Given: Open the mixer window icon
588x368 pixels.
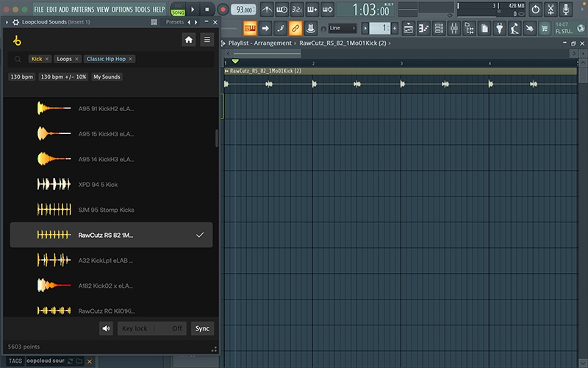Looking at the screenshot, I should click(453, 28).
